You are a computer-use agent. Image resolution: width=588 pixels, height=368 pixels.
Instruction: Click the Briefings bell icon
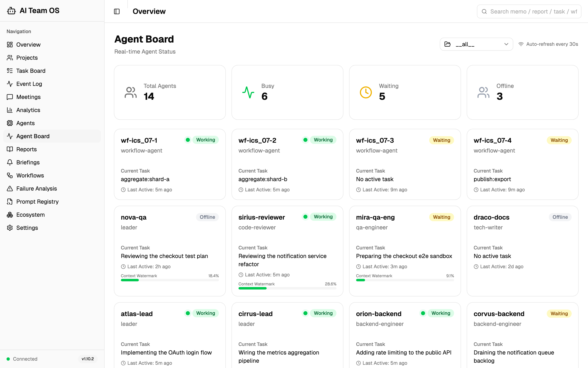tap(10, 162)
